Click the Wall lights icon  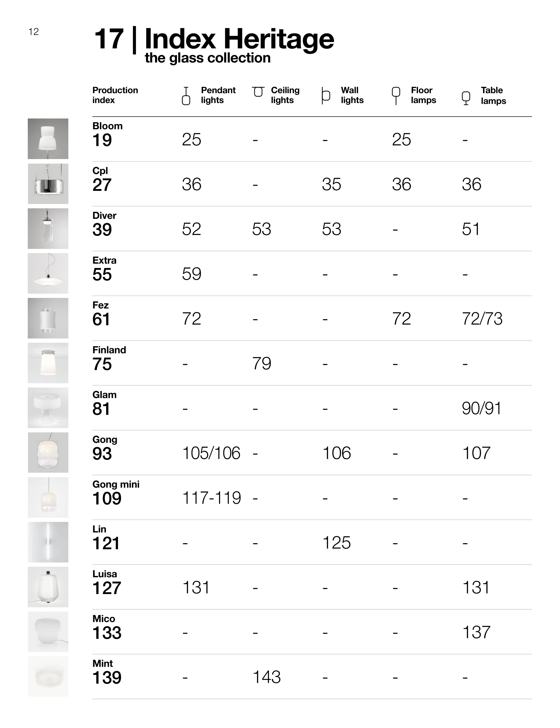pos(326,96)
